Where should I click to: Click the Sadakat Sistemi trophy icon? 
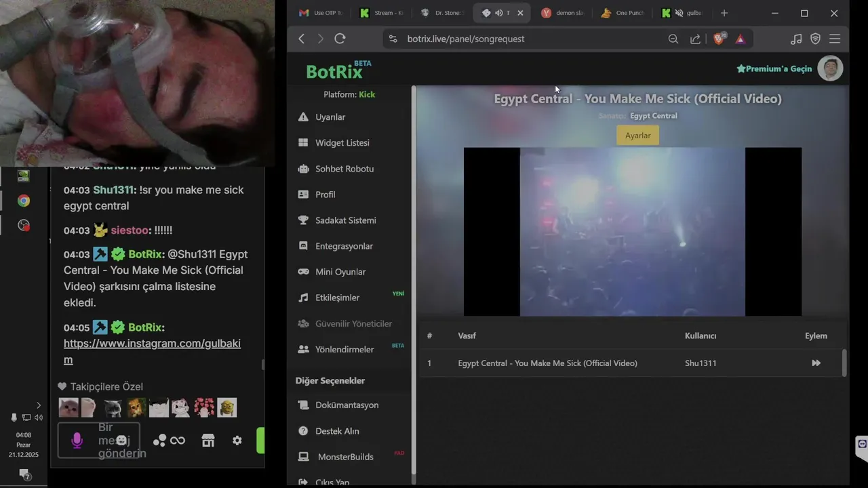click(x=303, y=220)
